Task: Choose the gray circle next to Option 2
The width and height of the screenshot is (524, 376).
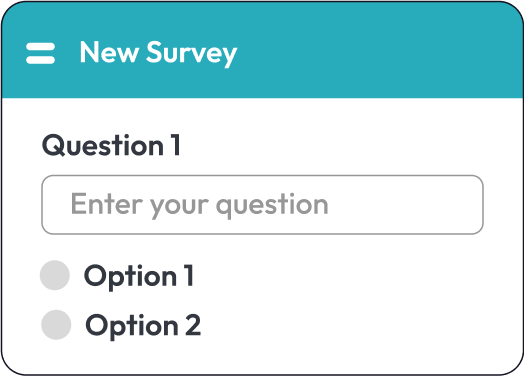Action: click(x=56, y=325)
